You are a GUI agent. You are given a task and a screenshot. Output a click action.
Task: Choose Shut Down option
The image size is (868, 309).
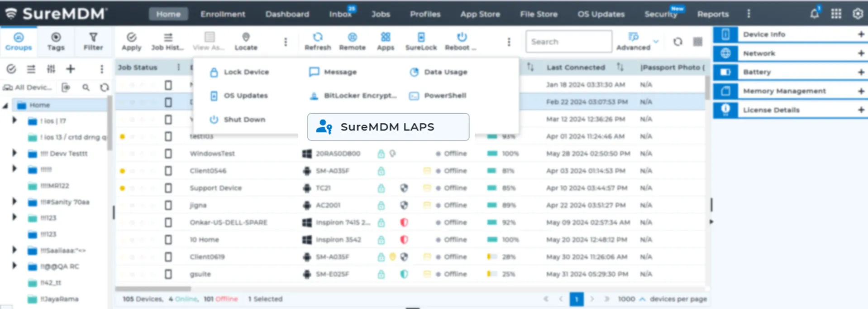click(x=237, y=120)
